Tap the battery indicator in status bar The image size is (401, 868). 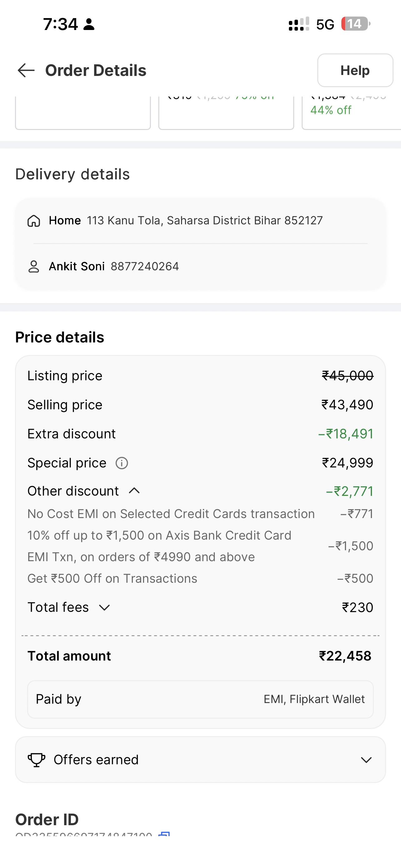pos(355,24)
